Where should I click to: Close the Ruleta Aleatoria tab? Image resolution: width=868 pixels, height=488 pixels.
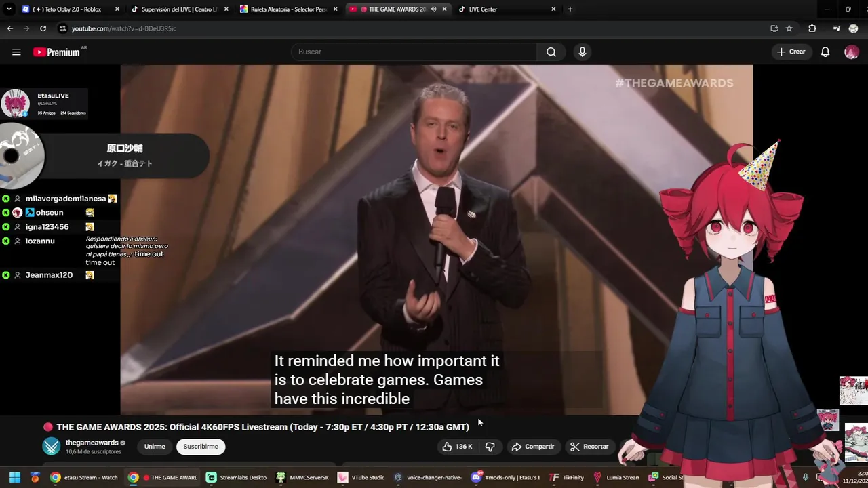[x=335, y=9]
